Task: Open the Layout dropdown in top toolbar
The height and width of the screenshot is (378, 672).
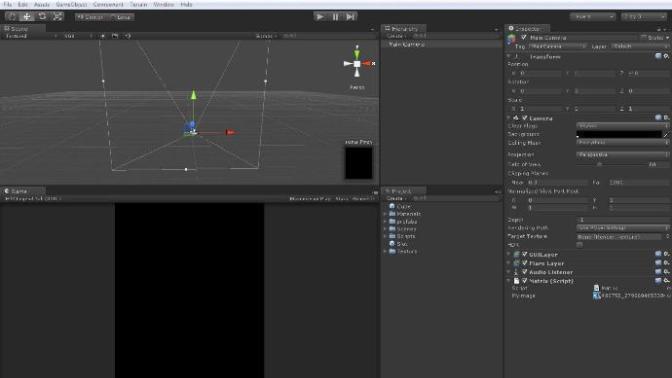Action: coord(644,17)
